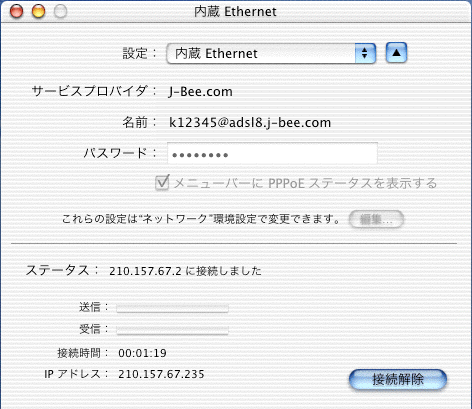The width and height of the screenshot is (472, 409).
Task: Click the gray disabled zoom button
Action: 60,11
